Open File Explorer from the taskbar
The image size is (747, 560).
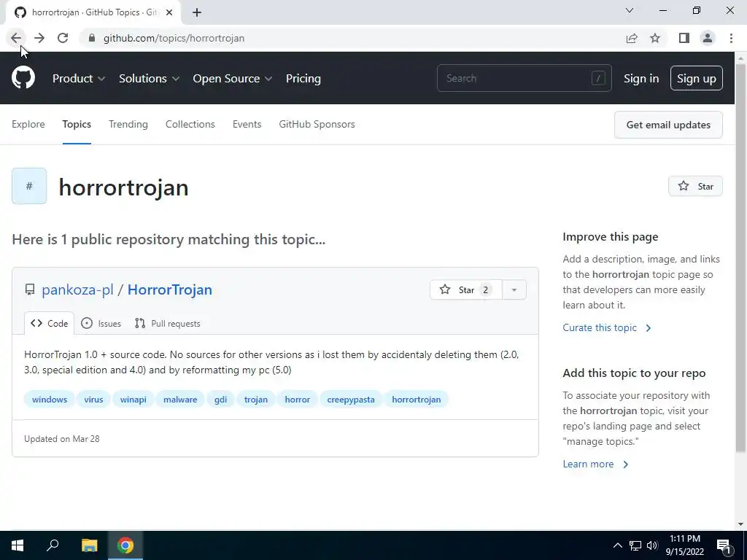(x=89, y=545)
